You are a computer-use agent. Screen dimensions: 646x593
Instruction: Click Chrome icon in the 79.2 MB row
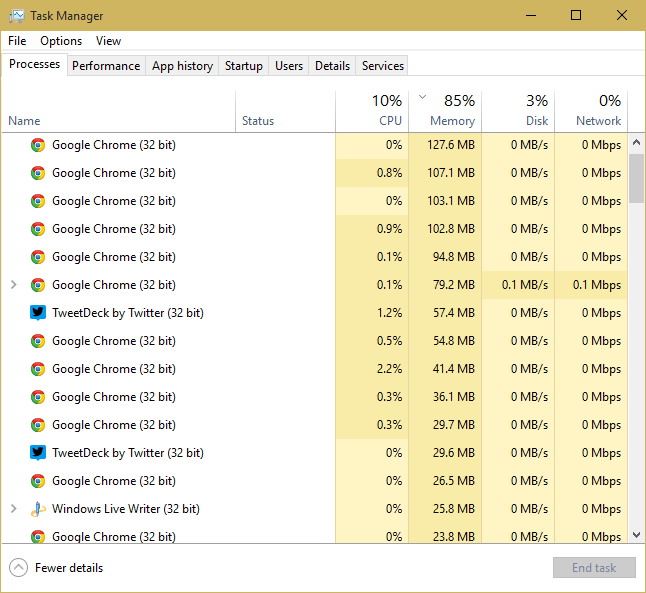coord(38,285)
